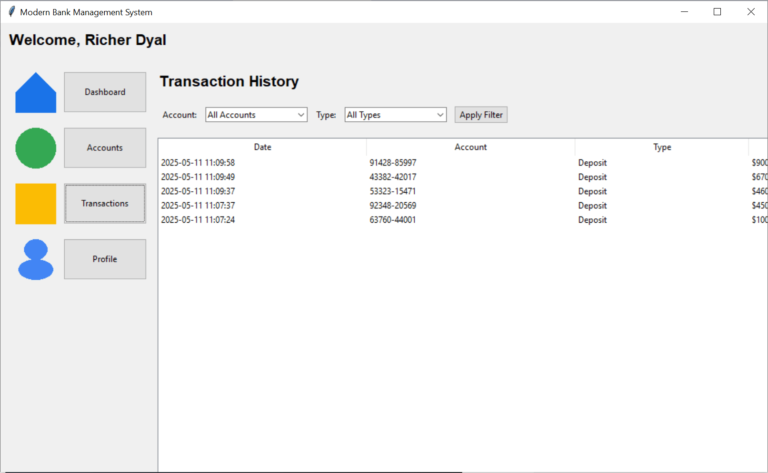Maximize the Modern Bank Management System window
Screen dimensions: 768x473
[717, 12]
